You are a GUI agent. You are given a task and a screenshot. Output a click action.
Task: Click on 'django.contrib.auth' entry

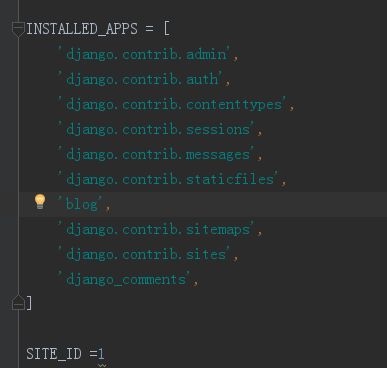[x=139, y=79]
